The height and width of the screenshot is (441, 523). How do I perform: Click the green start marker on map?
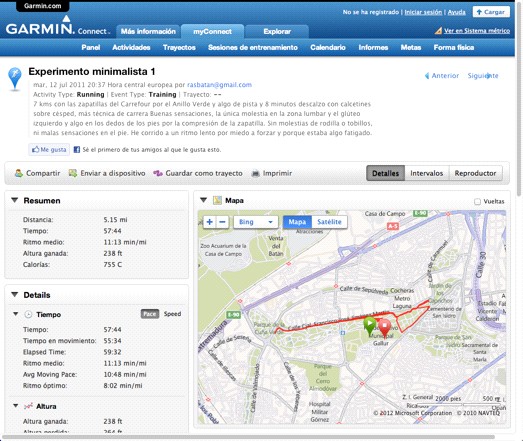370,326
